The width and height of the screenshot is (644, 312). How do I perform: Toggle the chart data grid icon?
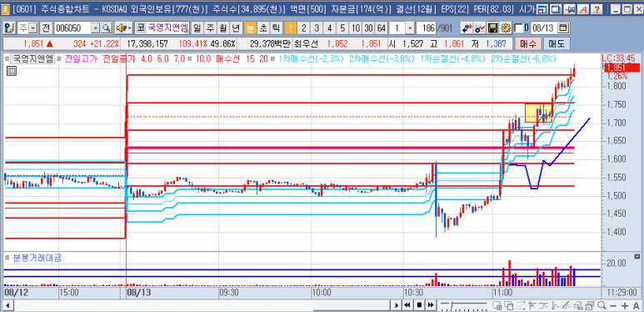(11, 71)
